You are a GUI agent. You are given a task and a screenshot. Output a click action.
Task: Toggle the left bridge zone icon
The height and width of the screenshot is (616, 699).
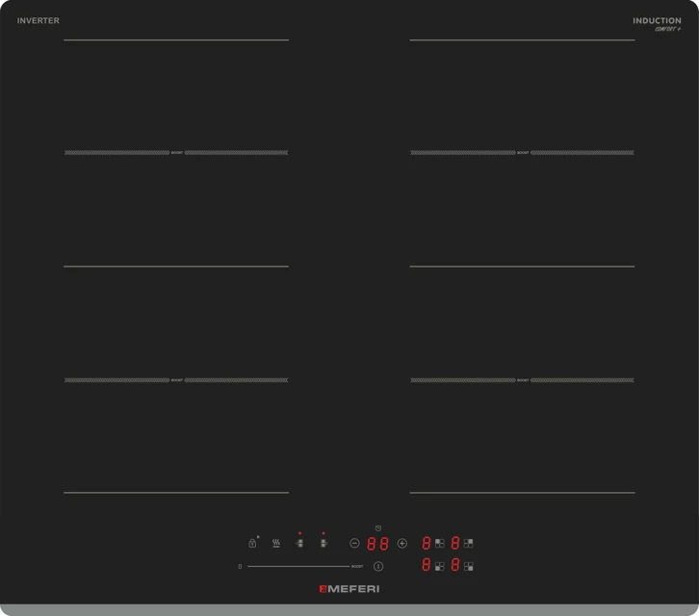pos(299,543)
